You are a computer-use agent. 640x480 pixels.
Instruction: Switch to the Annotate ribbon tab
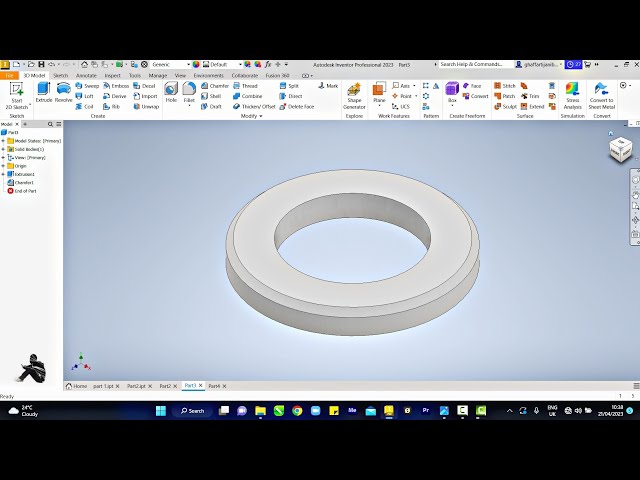86,76
